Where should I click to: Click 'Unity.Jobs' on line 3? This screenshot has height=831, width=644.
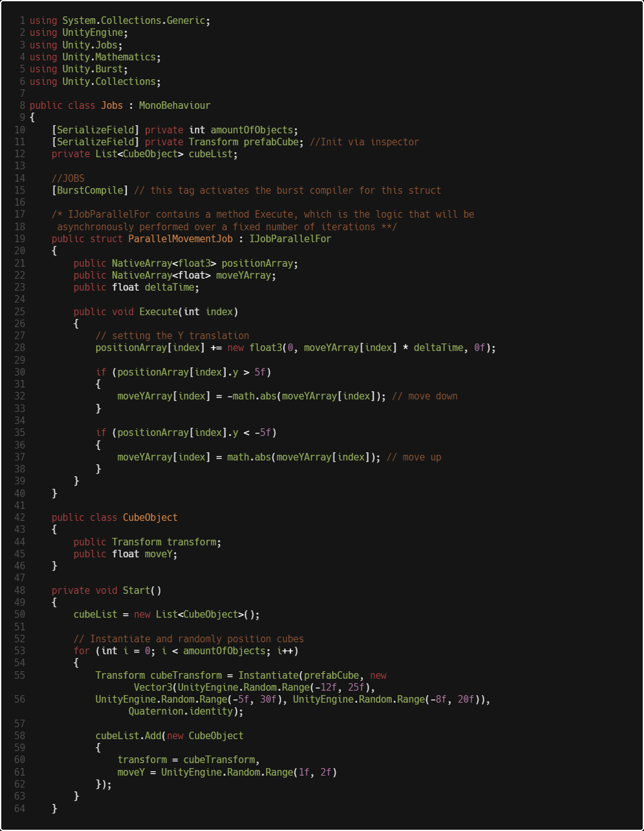click(x=90, y=45)
